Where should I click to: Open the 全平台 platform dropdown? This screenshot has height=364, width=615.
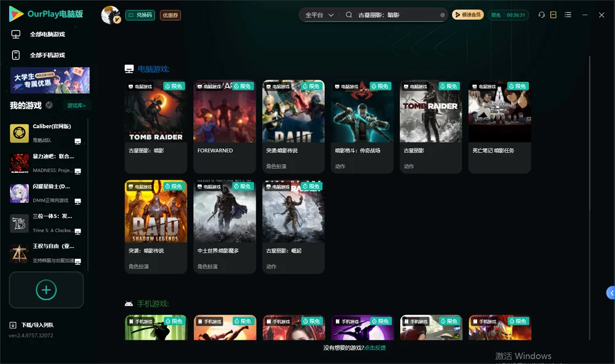point(319,15)
